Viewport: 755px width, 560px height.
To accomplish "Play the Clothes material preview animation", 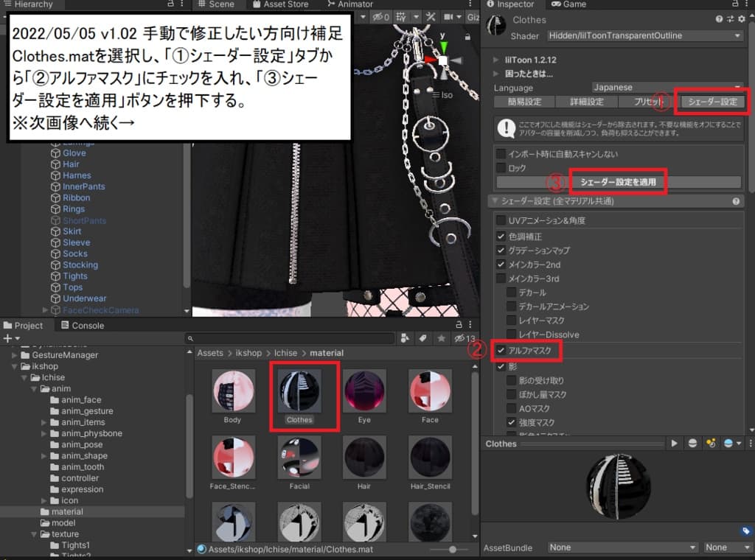I will pyautogui.click(x=675, y=443).
